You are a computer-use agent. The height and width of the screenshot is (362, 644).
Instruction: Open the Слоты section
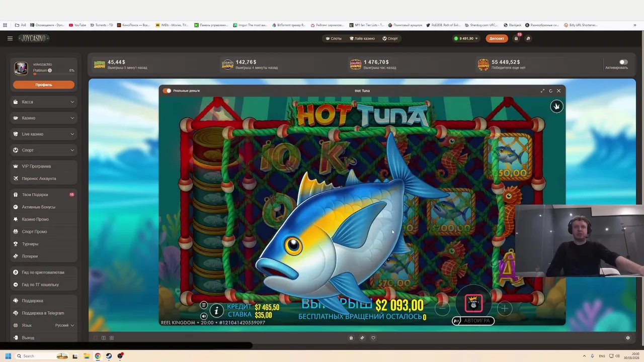point(333,38)
